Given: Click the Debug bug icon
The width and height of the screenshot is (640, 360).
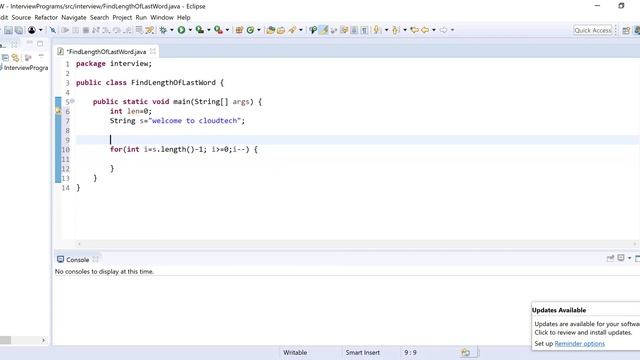Looking at the screenshot, I should click(x=163, y=30).
